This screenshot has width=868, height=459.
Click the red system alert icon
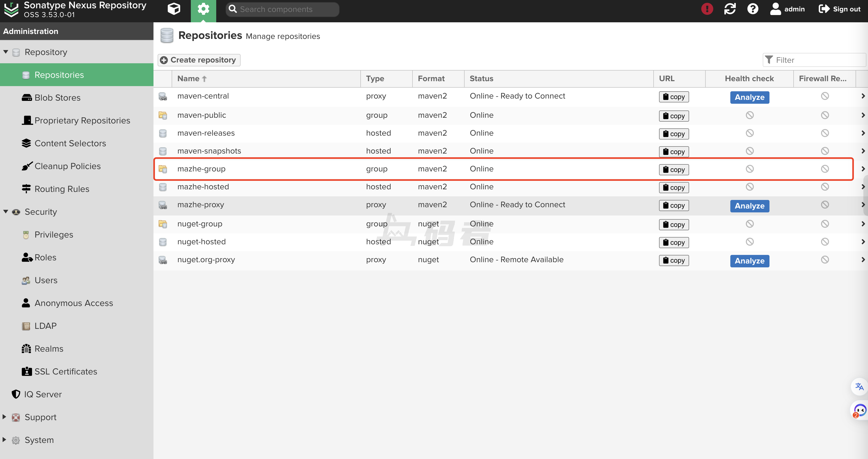pyautogui.click(x=707, y=9)
